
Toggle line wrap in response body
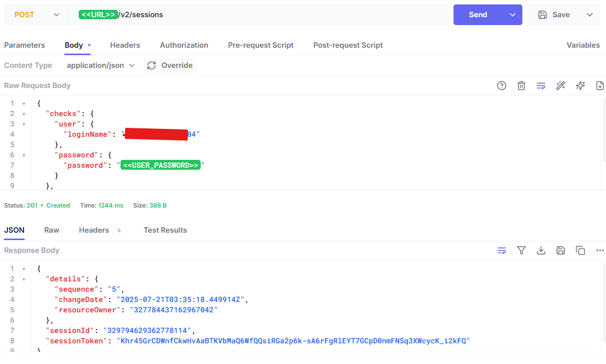(502, 250)
